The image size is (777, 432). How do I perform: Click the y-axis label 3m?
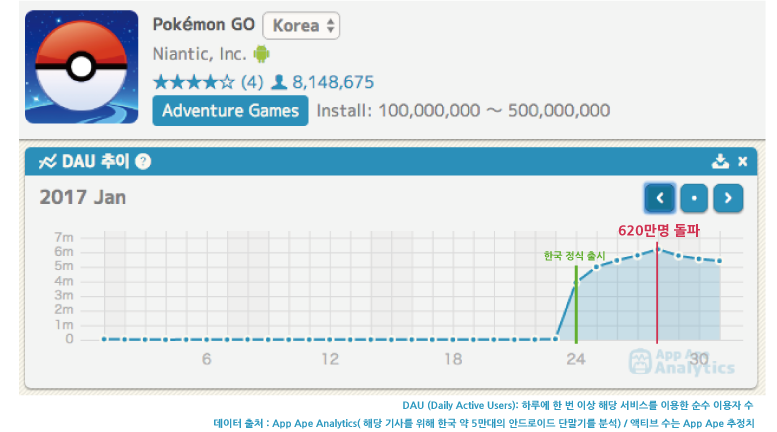click(63, 295)
